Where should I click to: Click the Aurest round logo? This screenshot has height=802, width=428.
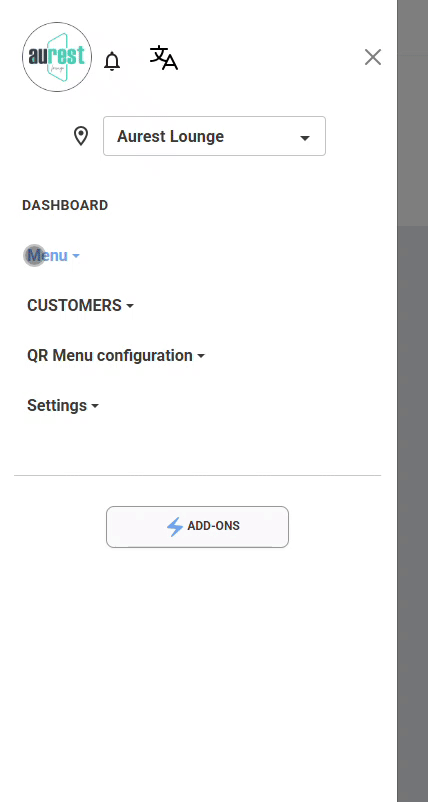[57, 57]
